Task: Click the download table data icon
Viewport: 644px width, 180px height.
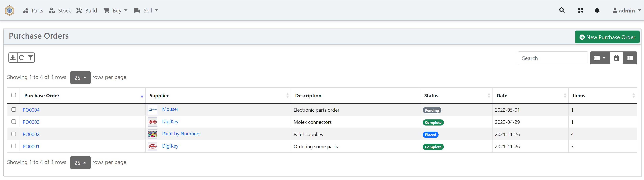Action: click(x=13, y=58)
